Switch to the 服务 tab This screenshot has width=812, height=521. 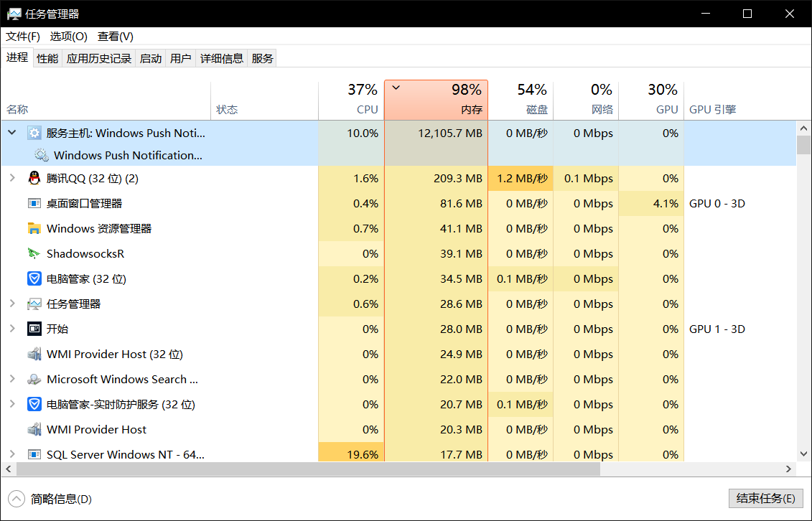tap(262, 58)
